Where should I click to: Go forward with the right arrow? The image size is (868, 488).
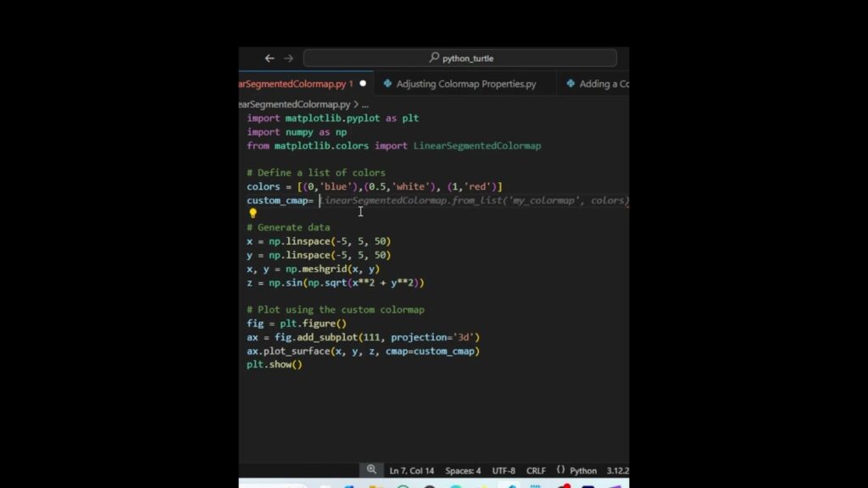(x=288, y=58)
